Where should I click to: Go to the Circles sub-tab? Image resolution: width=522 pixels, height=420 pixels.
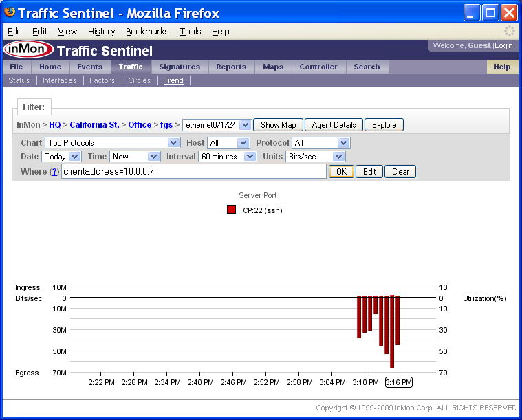click(x=140, y=80)
